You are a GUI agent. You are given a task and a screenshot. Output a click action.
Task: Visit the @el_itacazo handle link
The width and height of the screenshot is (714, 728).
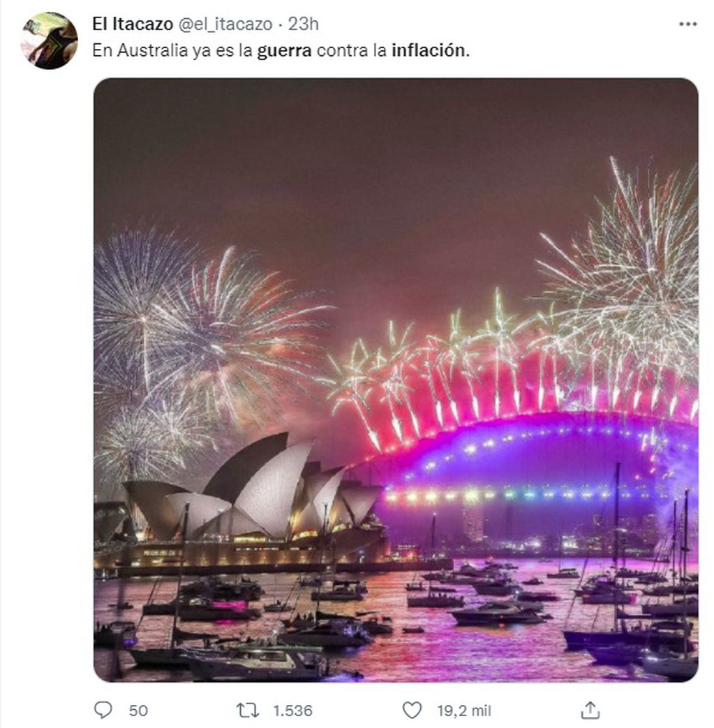(x=225, y=24)
